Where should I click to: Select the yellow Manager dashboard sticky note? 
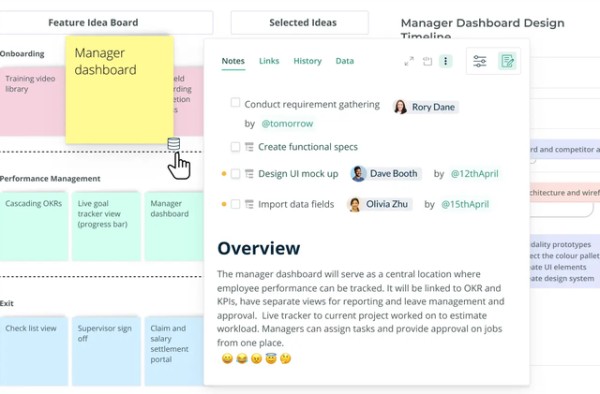click(120, 90)
